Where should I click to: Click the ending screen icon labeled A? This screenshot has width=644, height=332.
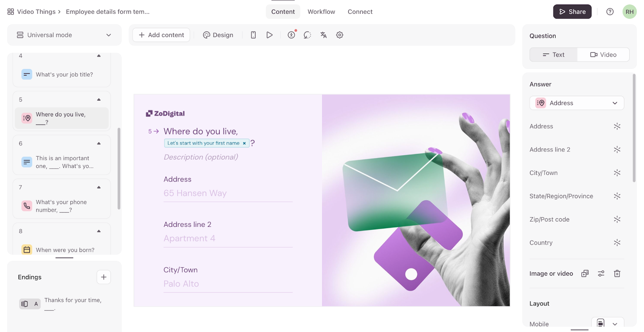point(30,304)
